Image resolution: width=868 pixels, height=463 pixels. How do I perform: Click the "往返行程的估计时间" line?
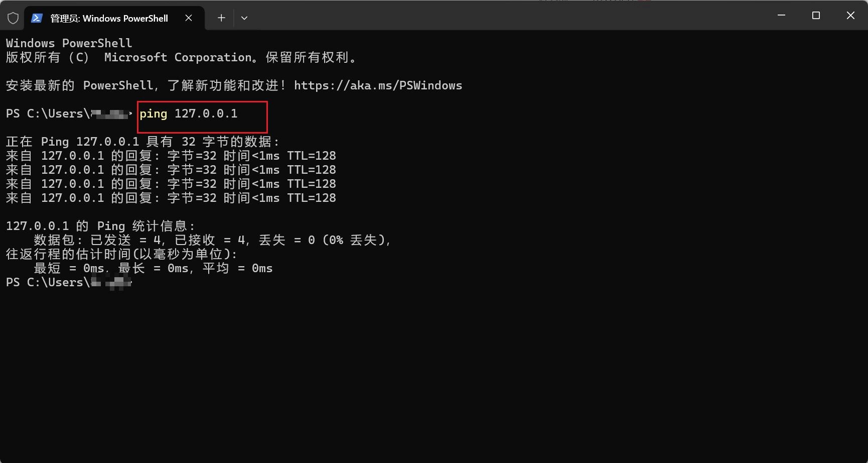tap(121, 254)
